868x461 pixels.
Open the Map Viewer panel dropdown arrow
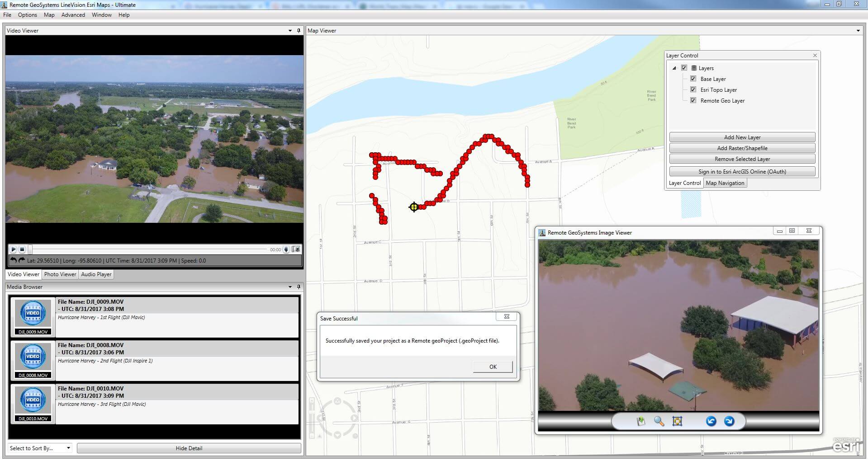tap(858, 31)
